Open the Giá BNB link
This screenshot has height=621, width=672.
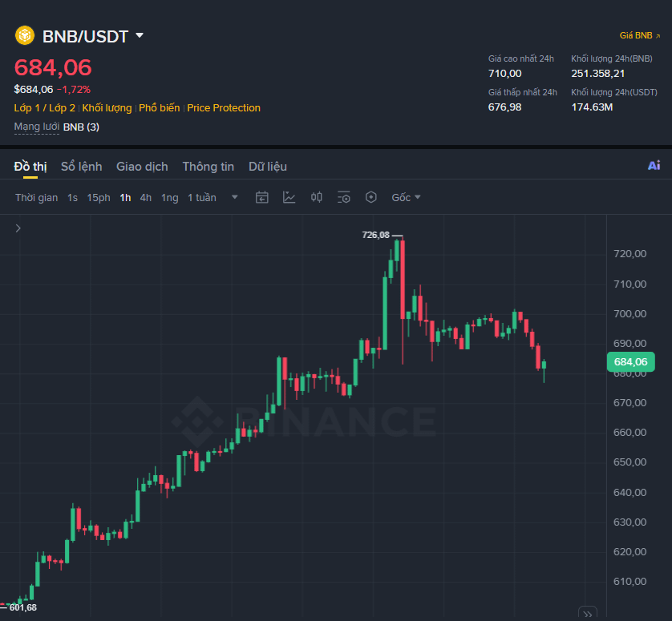[640, 35]
